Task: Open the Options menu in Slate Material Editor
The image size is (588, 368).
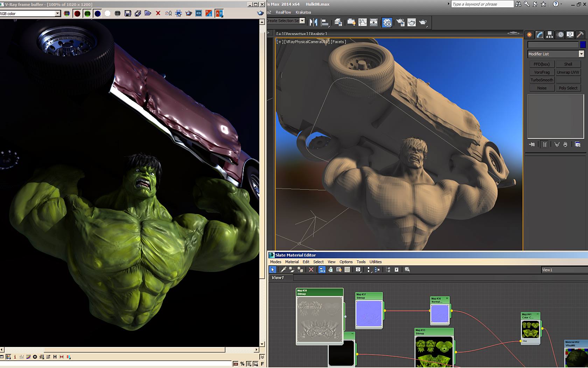Action: pyautogui.click(x=346, y=262)
